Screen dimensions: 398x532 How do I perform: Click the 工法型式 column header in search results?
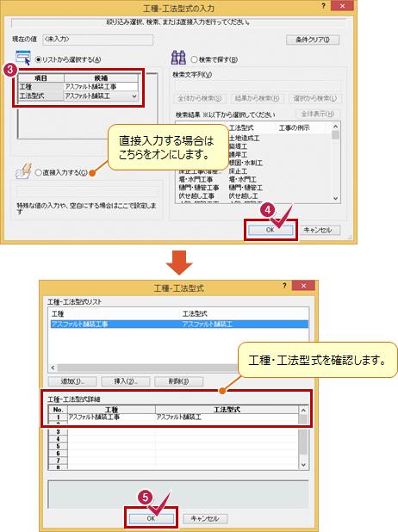[x=241, y=128]
